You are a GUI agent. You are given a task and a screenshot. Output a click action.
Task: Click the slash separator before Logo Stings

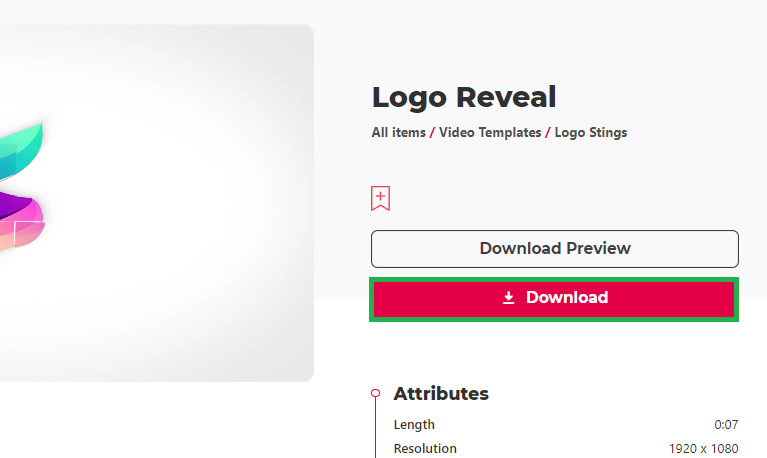pos(548,133)
